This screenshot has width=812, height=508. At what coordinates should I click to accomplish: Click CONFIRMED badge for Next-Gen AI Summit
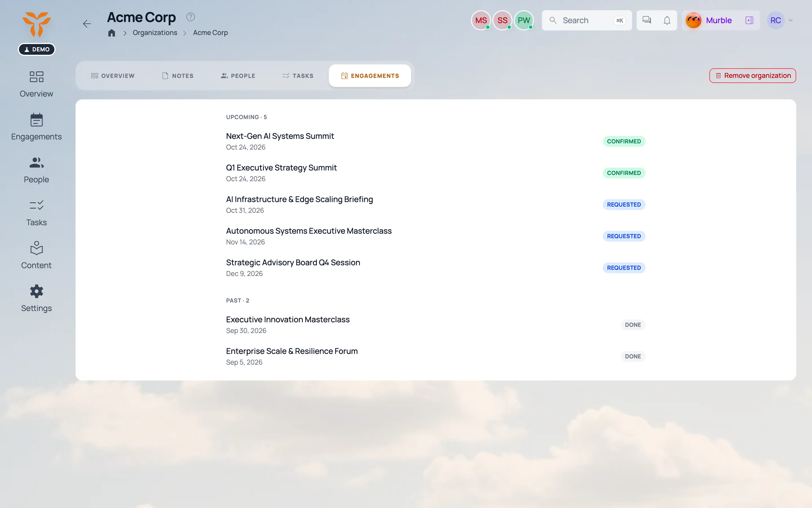624,141
